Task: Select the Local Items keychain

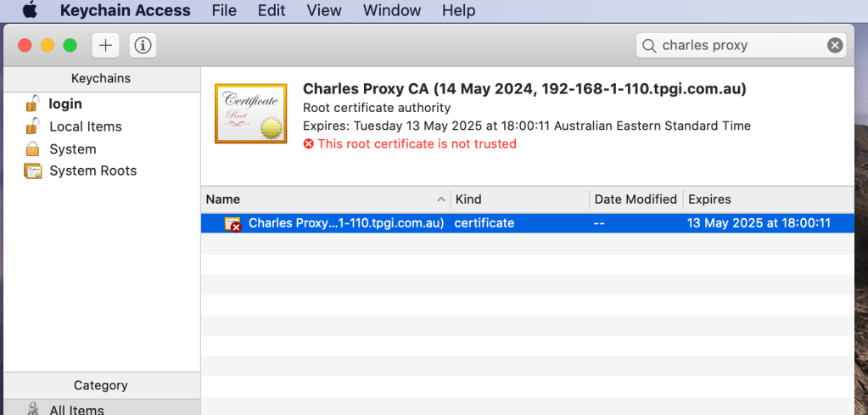Action: 85,126
